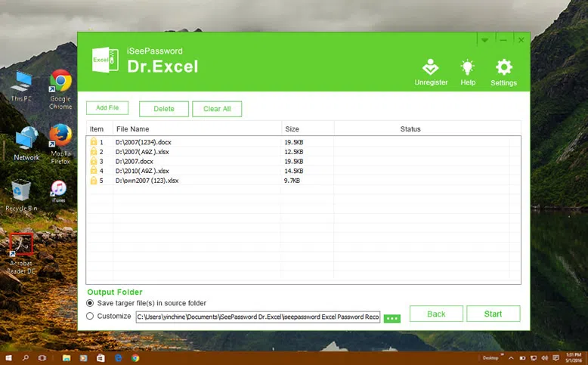588x365 pixels.
Task: Click the Start button to begin
Action: coord(493,314)
